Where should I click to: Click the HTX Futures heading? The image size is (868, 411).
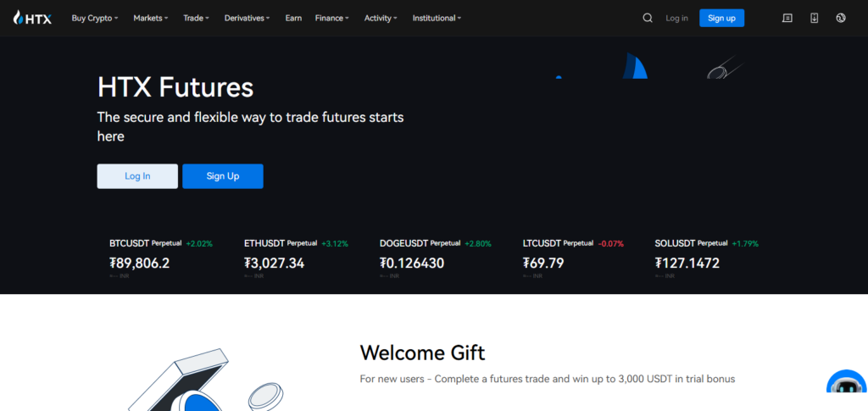click(175, 87)
